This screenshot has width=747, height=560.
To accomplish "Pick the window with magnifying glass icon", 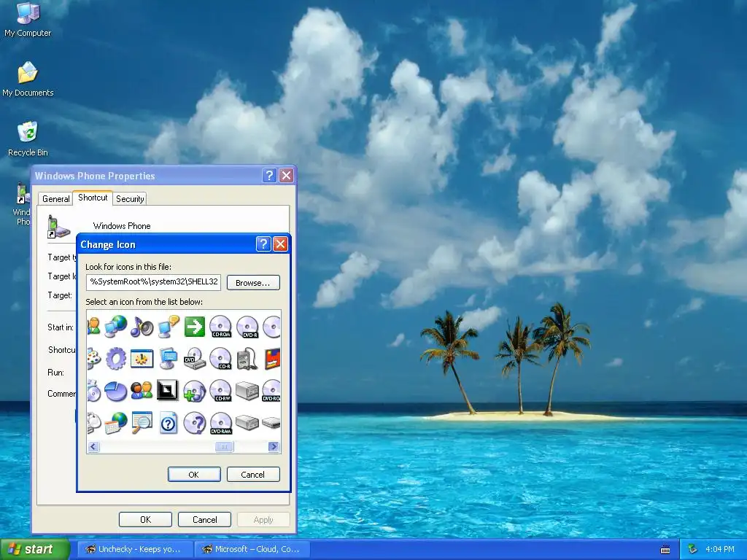I will click(x=142, y=423).
